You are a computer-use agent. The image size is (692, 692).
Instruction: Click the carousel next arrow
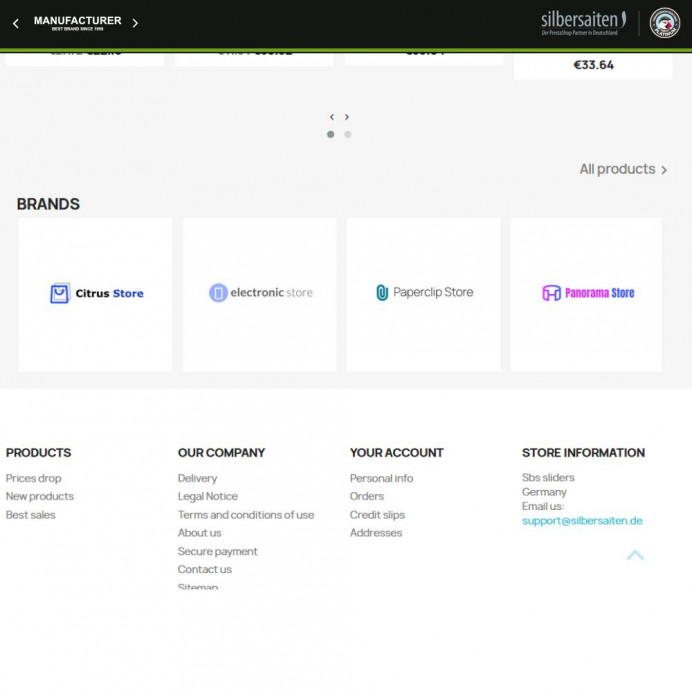pyautogui.click(x=347, y=117)
